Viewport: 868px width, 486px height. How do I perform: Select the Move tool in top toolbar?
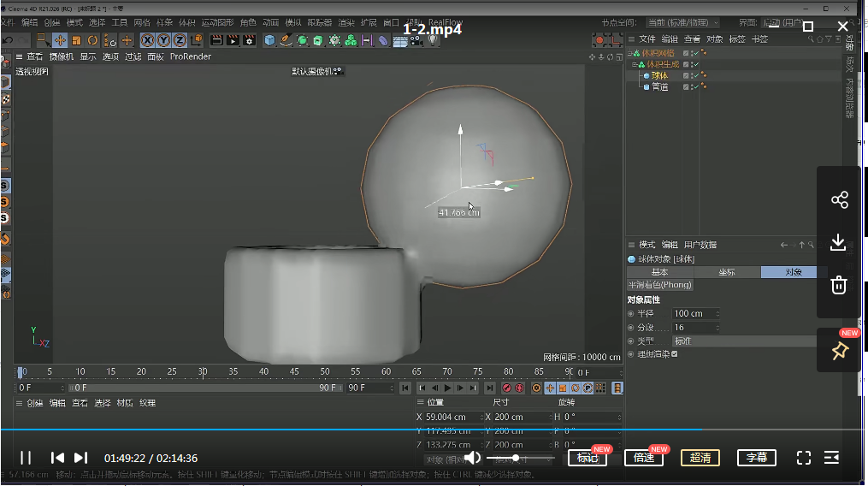point(60,40)
